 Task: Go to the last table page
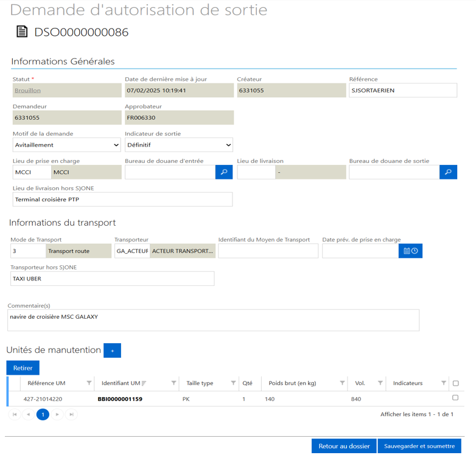tap(72, 414)
